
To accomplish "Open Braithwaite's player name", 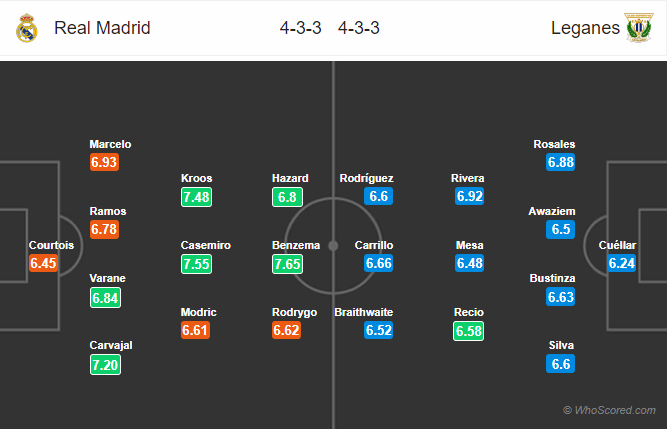I will click(364, 312).
